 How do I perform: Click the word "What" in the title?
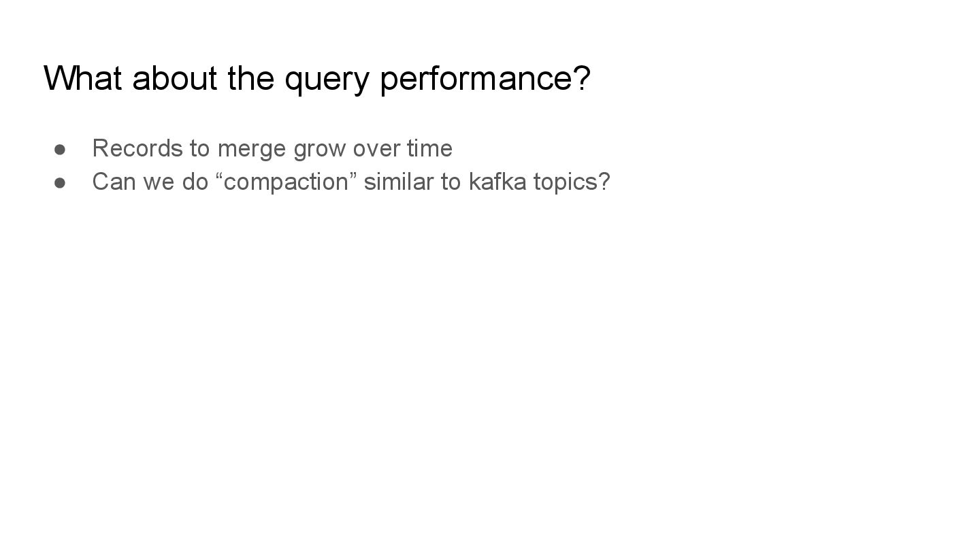pyautogui.click(x=82, y=78)
